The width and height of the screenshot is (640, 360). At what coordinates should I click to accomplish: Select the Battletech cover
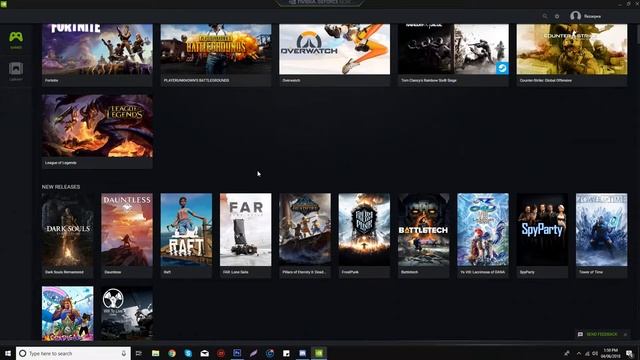point(424,230)
